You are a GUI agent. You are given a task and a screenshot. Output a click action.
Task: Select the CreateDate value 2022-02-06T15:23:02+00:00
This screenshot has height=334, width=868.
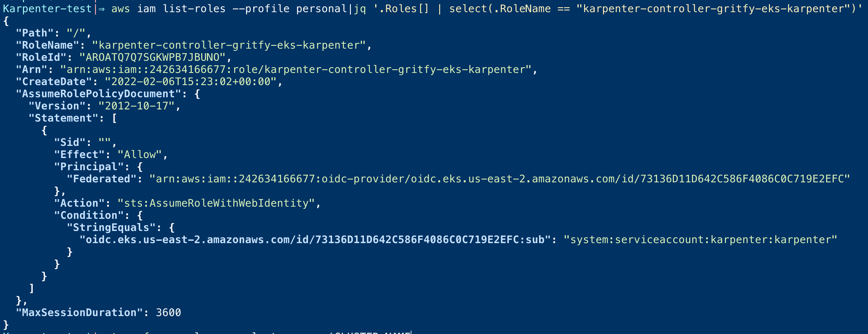191,82
